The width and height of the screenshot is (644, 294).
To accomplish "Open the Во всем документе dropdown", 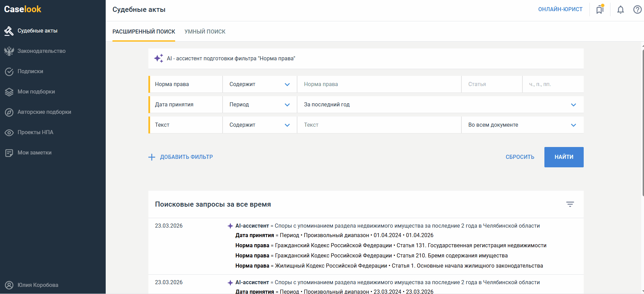I will point(522,125).
